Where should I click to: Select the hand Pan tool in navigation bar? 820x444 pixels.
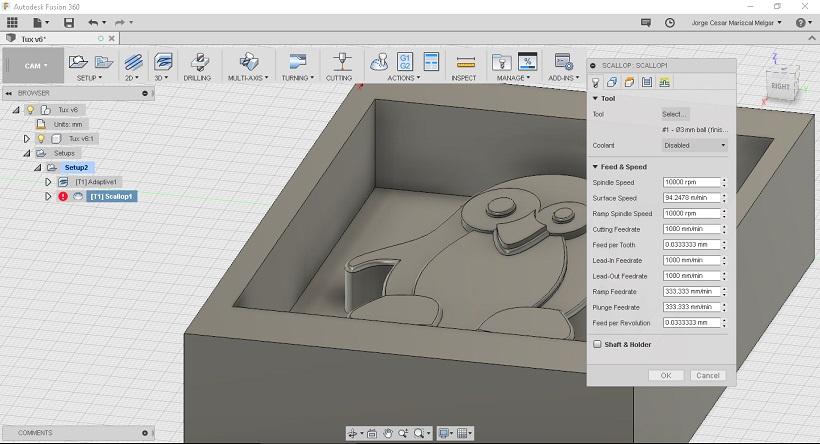click(x=388, y=433)
